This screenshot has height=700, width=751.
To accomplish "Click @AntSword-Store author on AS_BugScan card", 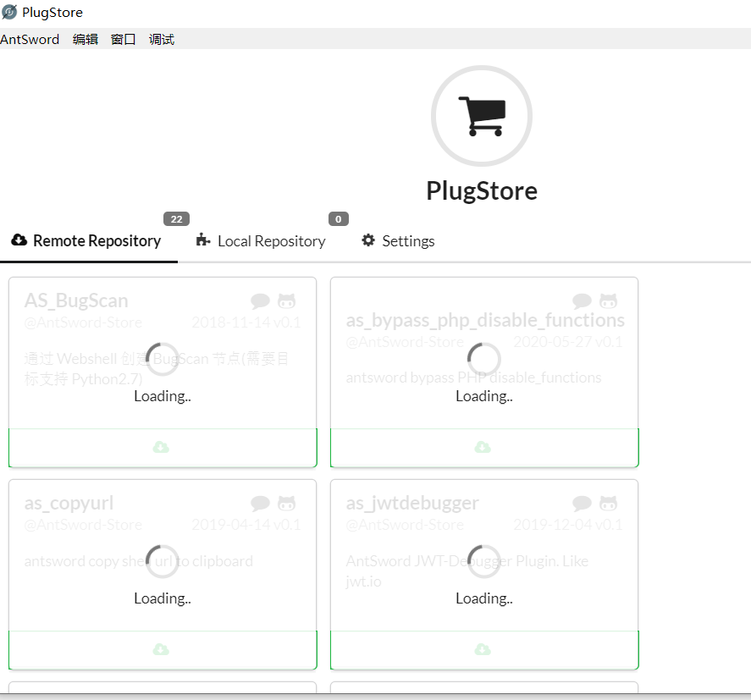I will click(83, 322).
